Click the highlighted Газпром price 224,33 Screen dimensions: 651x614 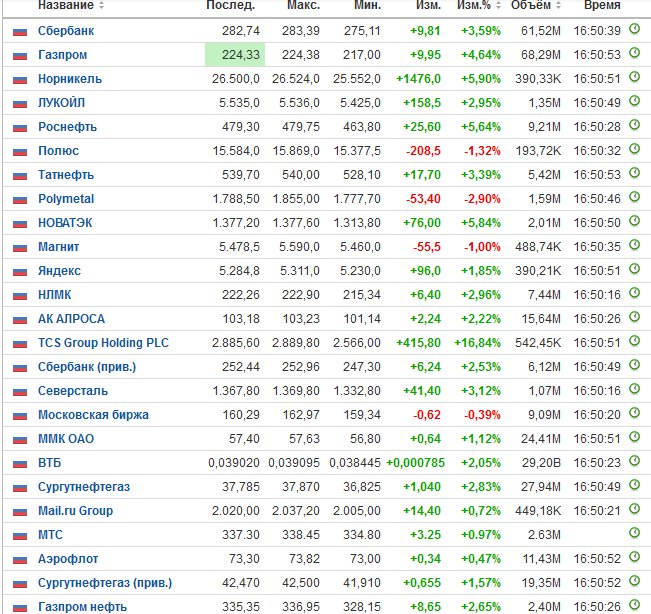(x=235, y=55)
